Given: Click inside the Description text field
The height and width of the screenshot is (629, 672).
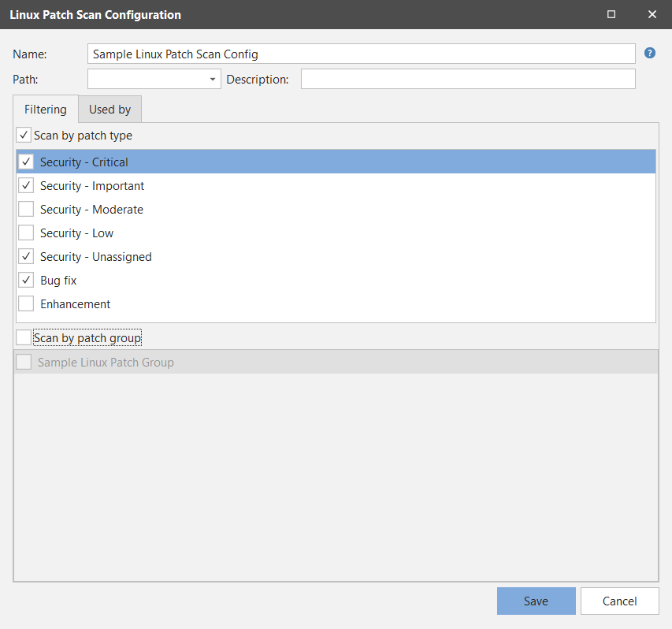Looking at the screenshot, I should point(467,79).
